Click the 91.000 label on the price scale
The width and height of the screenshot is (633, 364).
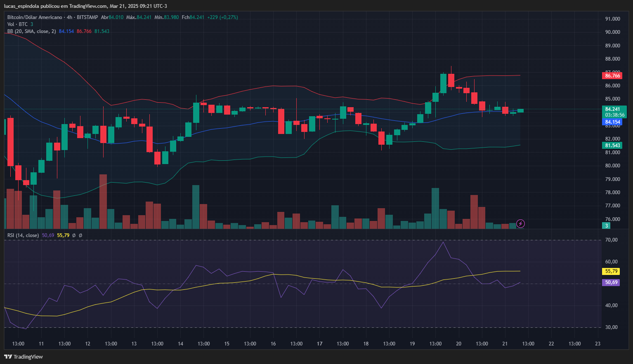click(612, 19)
